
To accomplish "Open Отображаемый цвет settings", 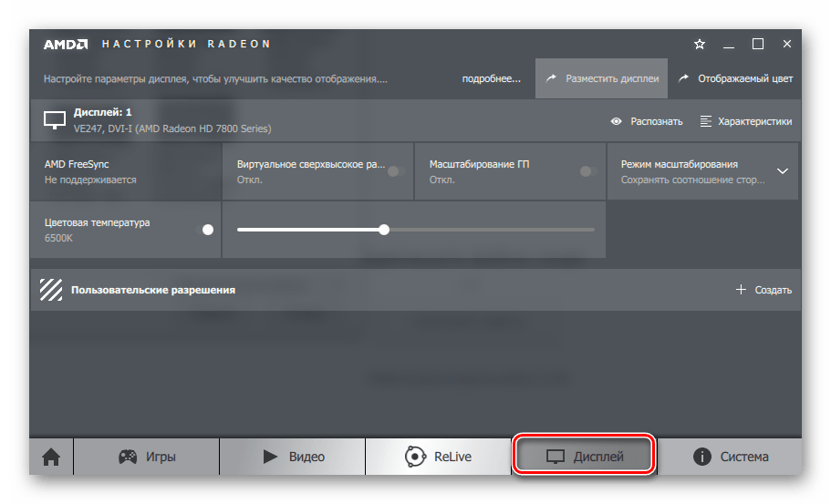I will pos(735,78).
